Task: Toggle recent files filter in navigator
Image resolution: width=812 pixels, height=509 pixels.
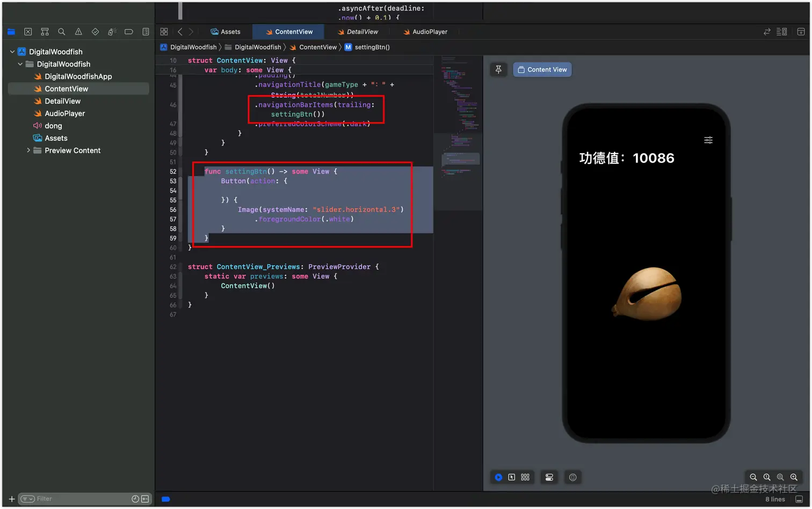Action: click(x=135, y=499)
